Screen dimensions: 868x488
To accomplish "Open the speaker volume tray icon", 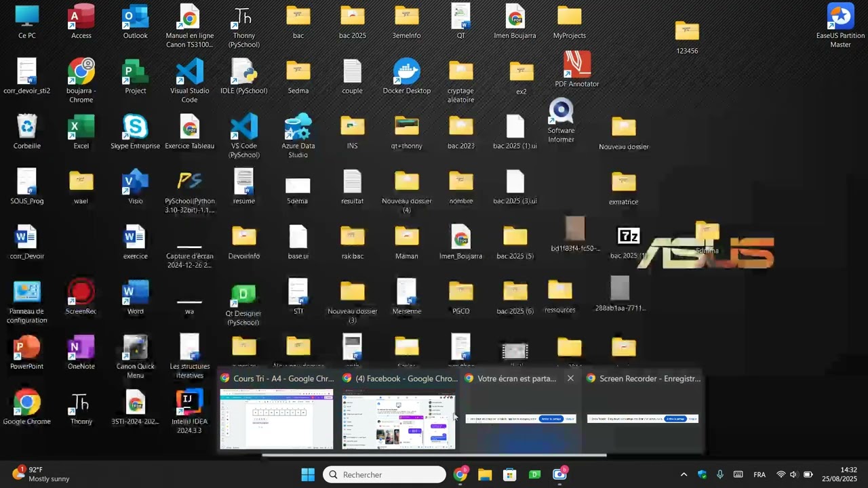I will click(x=793, y=474).
